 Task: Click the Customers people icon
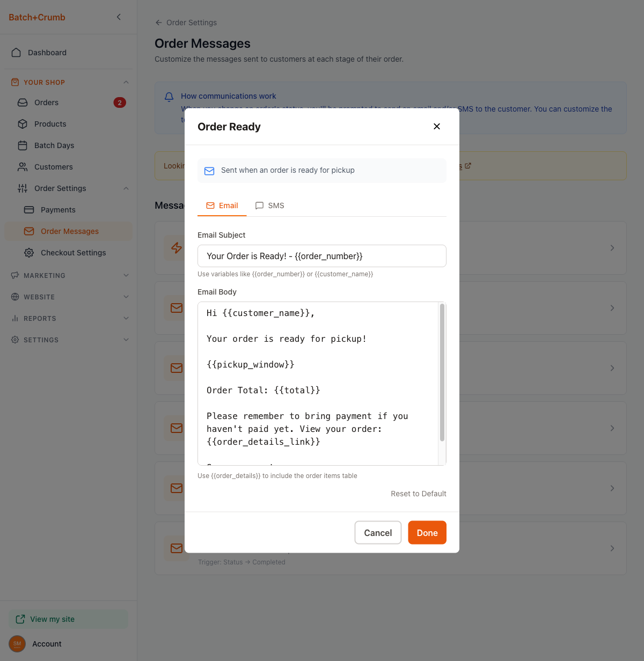coord(23,167)
